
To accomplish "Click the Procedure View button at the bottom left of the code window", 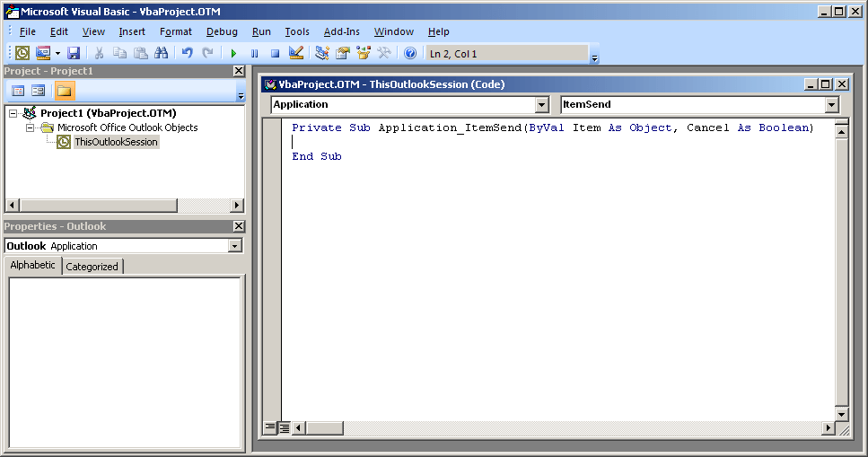I will click(x=269, y=427).
